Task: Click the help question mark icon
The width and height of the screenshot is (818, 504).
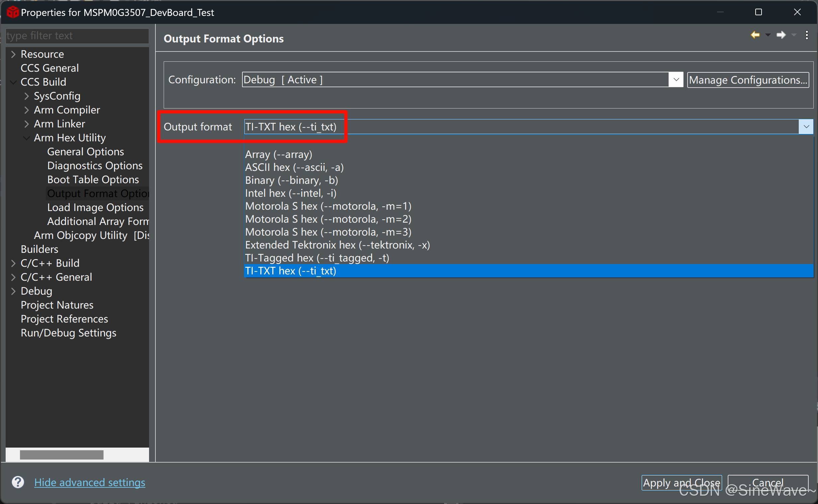Action: click(x=18, y=482)
